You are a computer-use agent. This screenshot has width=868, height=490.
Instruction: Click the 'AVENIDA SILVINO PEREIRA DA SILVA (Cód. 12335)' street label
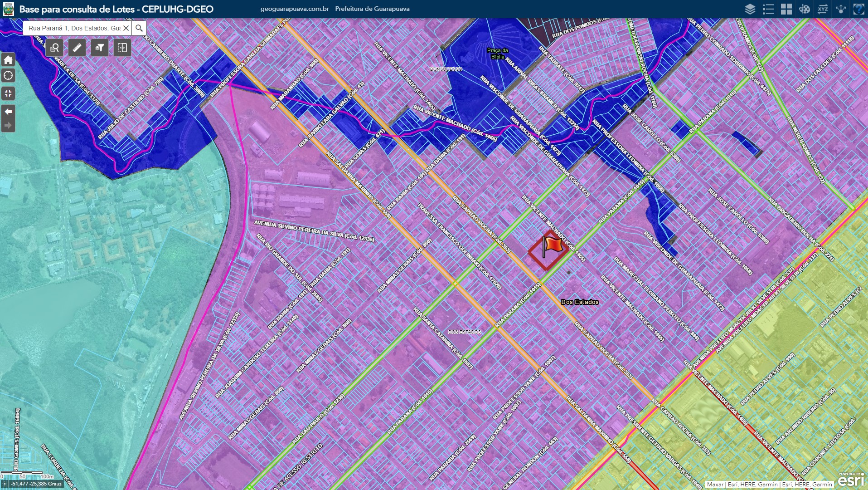[x=314, y=230]
